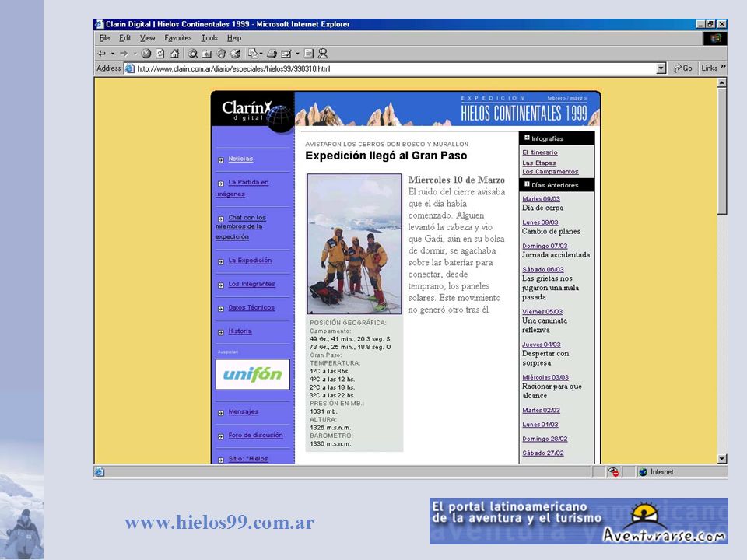Open the Mensajes sidebar link
The height and width of the screenshot is (560, 747).
point(244,411)
